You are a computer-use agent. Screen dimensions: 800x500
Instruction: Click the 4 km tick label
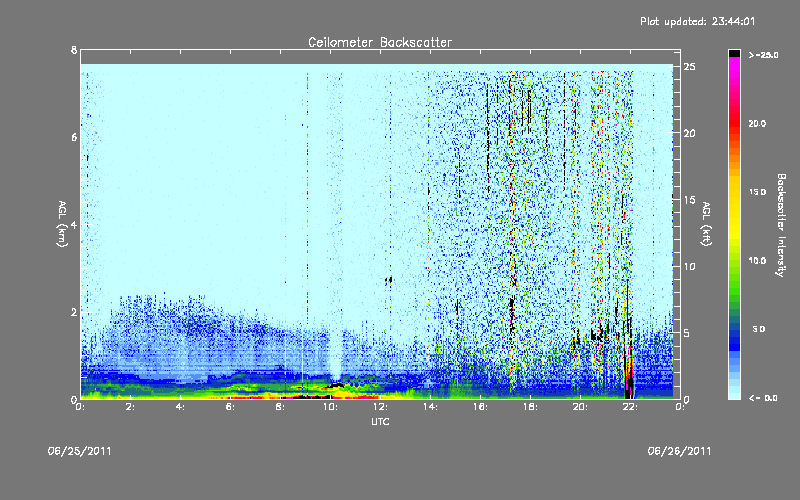click(x=74, y=224)
